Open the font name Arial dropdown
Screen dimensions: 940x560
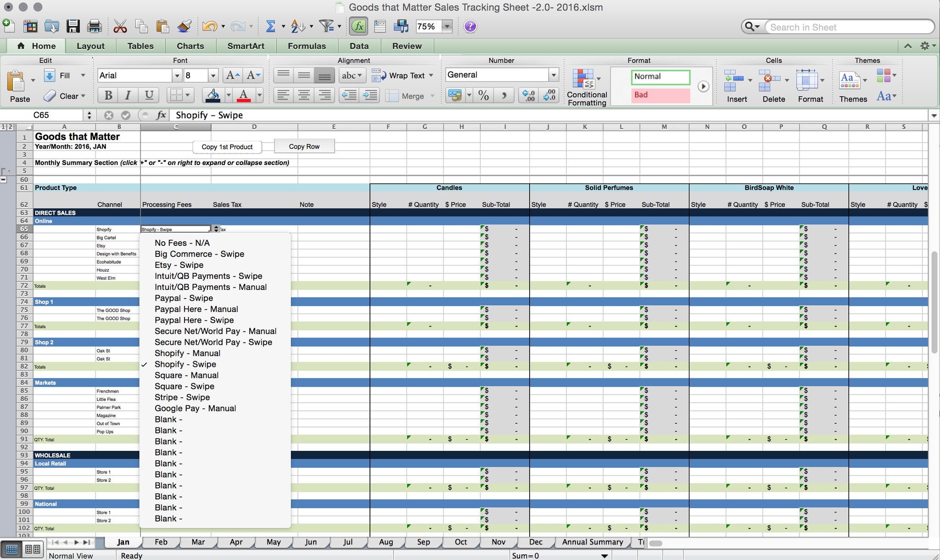[177, 76]
